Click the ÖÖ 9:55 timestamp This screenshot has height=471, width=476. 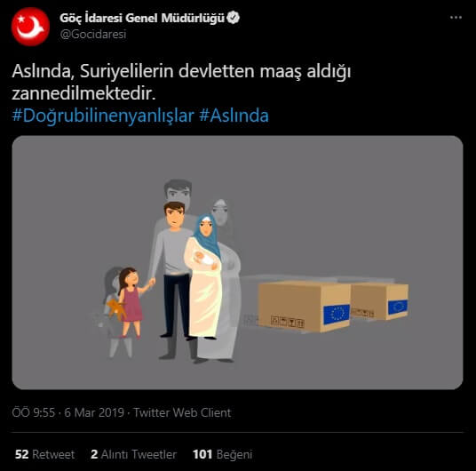(34, 412)
